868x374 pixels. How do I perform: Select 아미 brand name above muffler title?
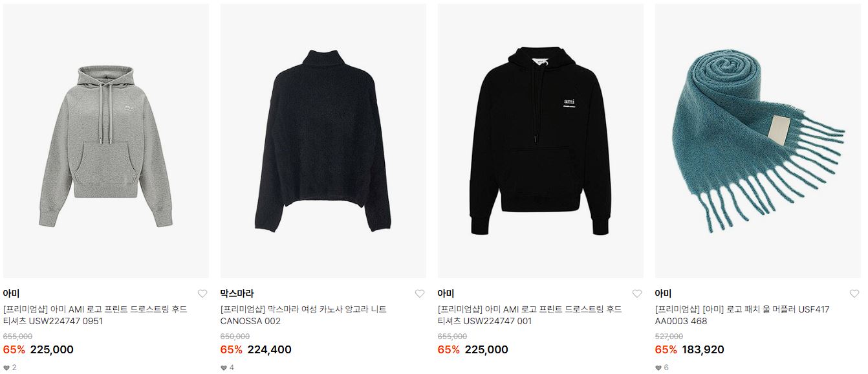(x=664, y=294)
